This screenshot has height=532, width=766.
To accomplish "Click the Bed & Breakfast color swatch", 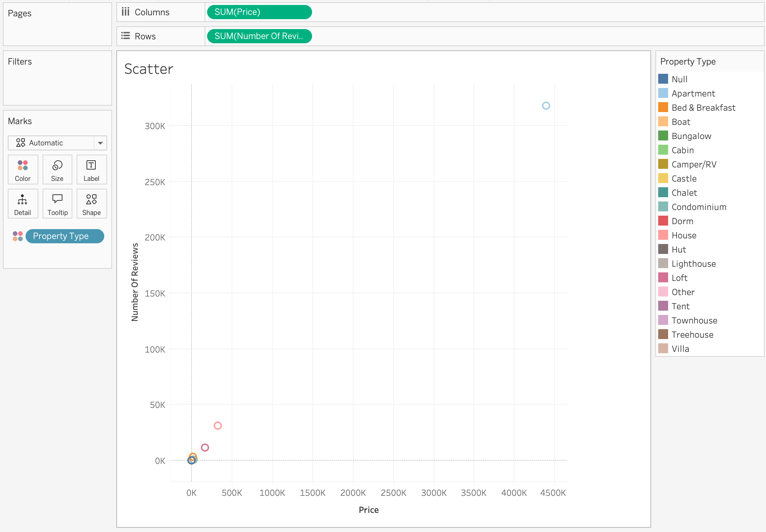I will tap(663, 107).
